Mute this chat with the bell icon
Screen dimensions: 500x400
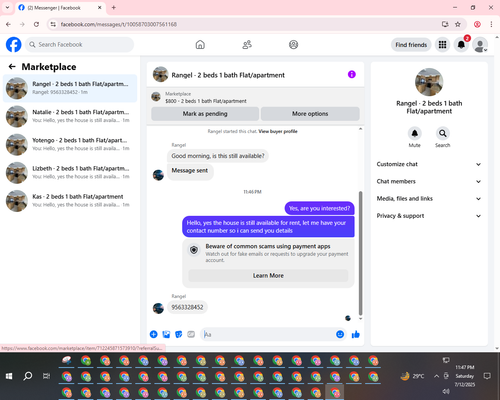[x=415, y=133]
